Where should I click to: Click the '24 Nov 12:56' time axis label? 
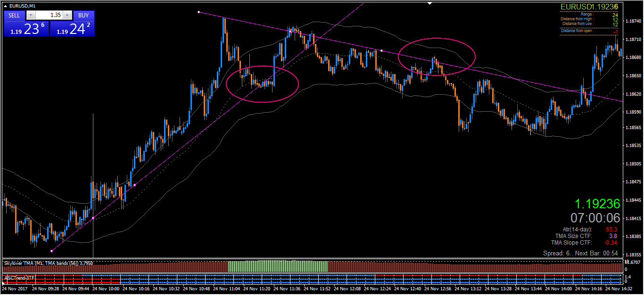coord(438,288)
